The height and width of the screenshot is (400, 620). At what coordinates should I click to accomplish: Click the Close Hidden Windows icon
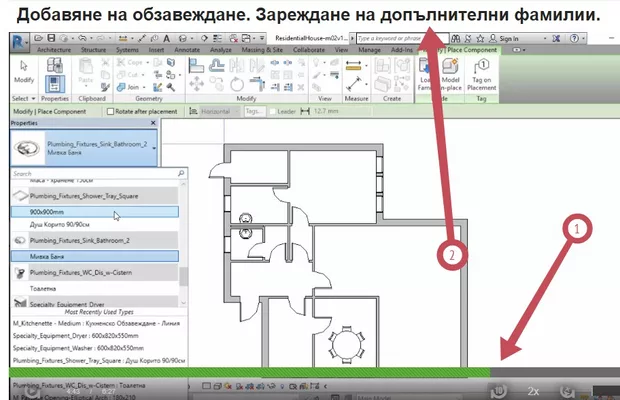234,39
